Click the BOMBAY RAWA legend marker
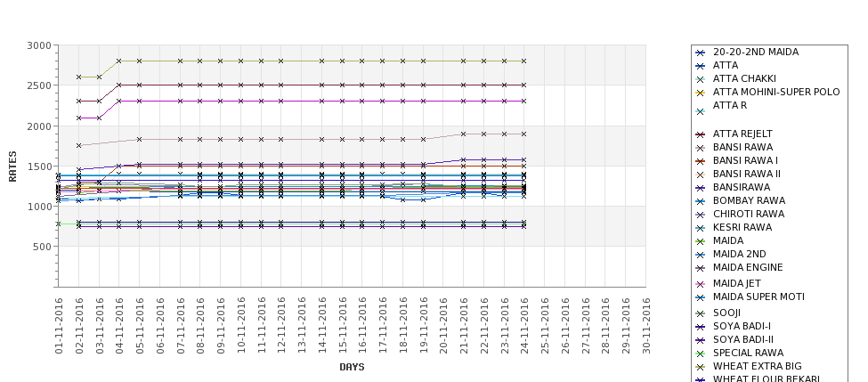The image size is (868, 382). (701, 201)
